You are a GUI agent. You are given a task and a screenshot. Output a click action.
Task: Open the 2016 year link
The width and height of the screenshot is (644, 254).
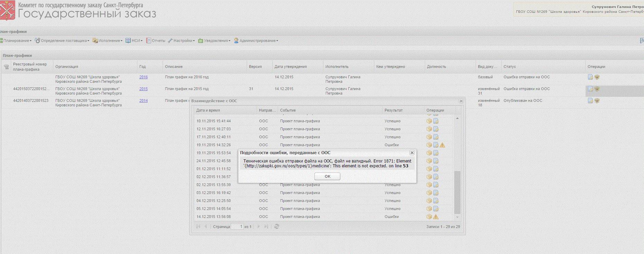[143, 77]
